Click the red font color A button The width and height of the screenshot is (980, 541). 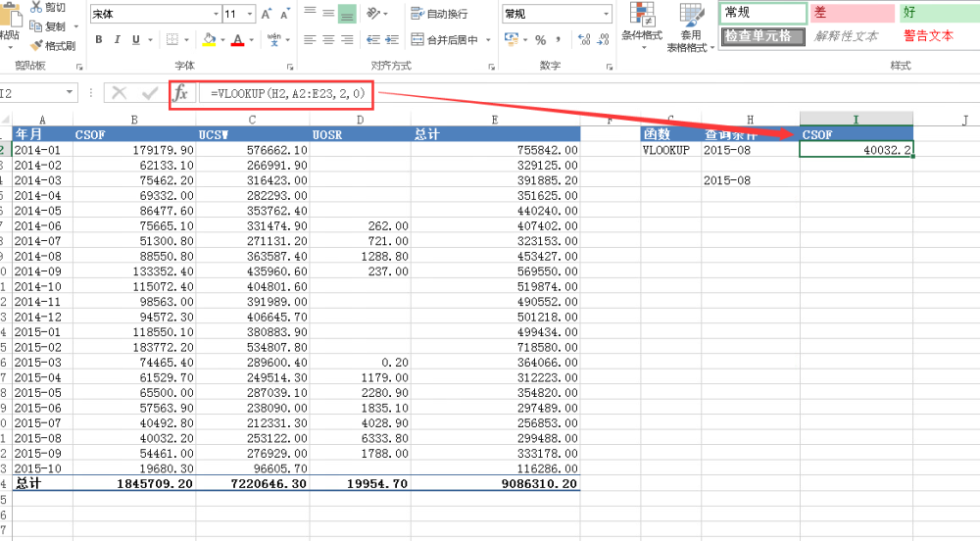tap(237, 39)
